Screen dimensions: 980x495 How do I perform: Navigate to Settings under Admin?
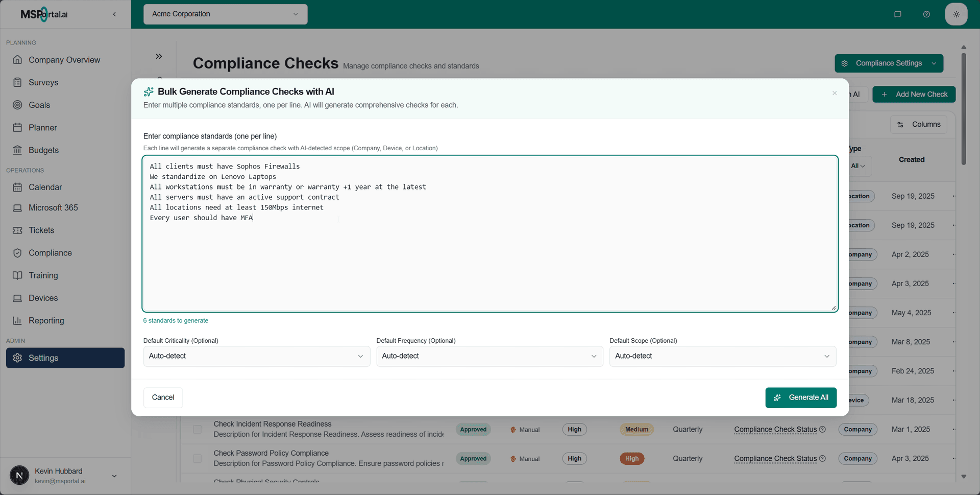43,358
